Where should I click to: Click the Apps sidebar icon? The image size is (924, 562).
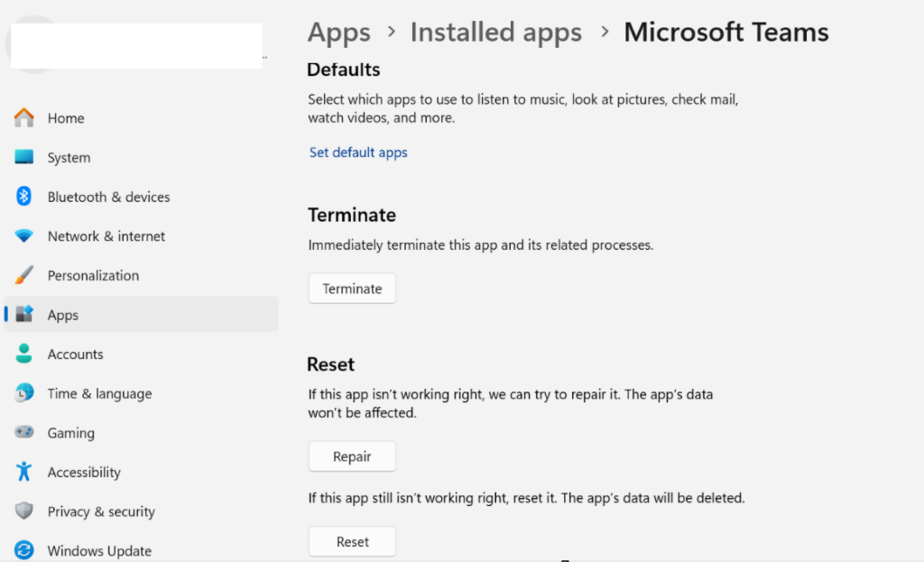24,315
